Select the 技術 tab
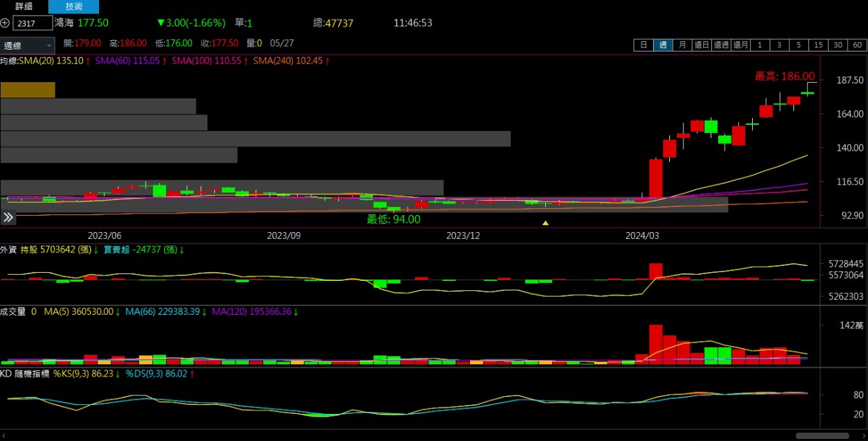The height and width of the screenshot is (441, 868). 73,6
